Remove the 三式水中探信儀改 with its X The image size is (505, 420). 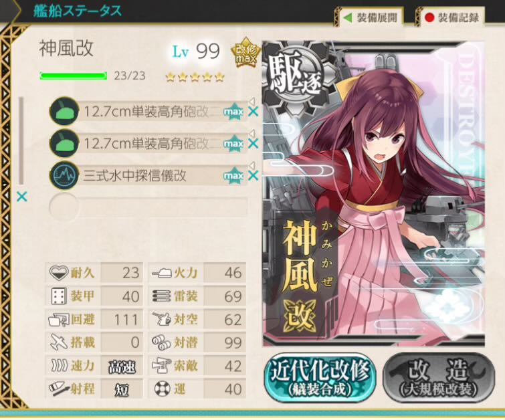point(253,175)
